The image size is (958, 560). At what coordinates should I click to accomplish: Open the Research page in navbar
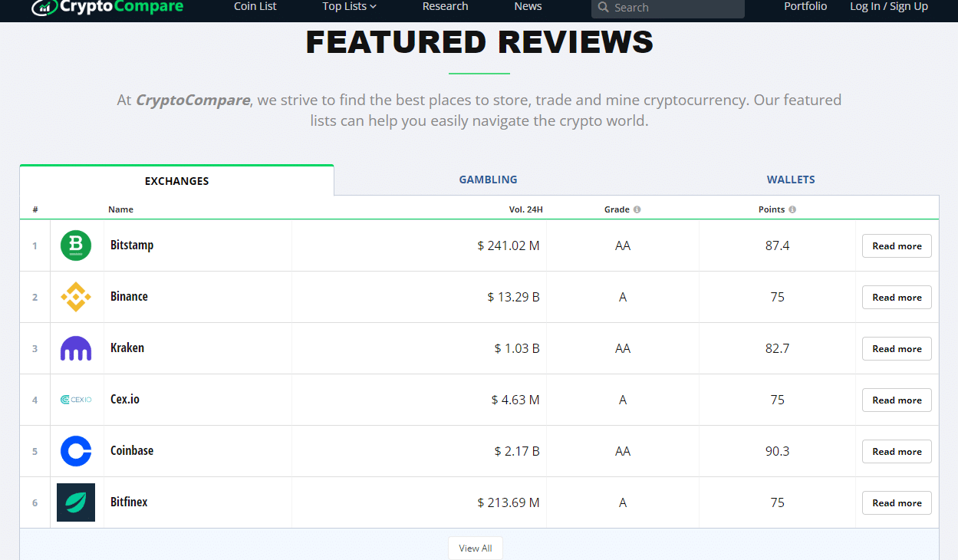coord(445,6)
